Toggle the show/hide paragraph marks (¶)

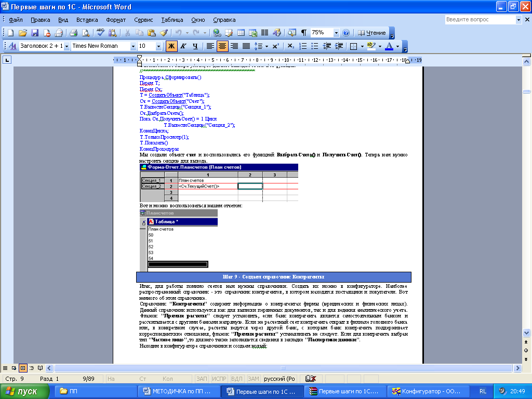tap(303, 33)
